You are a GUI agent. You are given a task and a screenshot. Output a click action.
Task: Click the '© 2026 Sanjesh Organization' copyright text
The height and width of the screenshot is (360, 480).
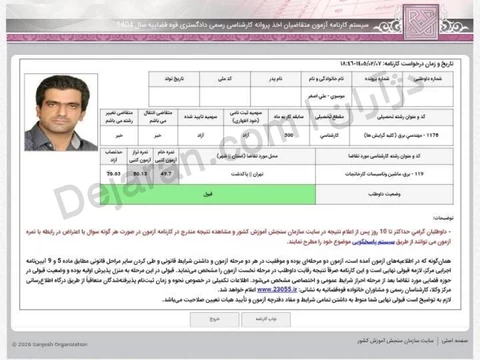pos(50,344)
